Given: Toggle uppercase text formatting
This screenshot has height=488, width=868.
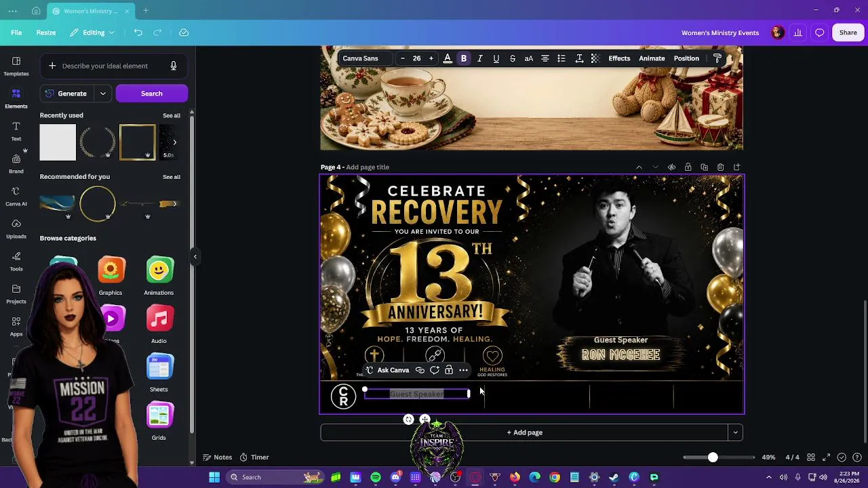Looking at the screenshot, I should click(x=529, y=58).
